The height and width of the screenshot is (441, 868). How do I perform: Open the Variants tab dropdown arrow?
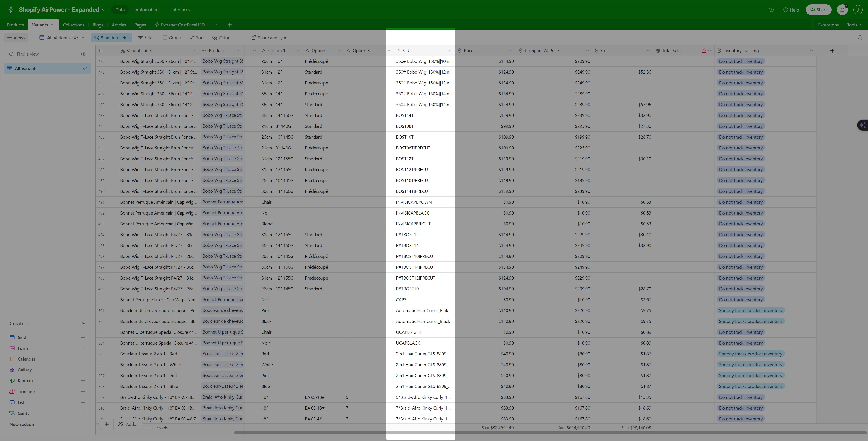click(52, 25)
